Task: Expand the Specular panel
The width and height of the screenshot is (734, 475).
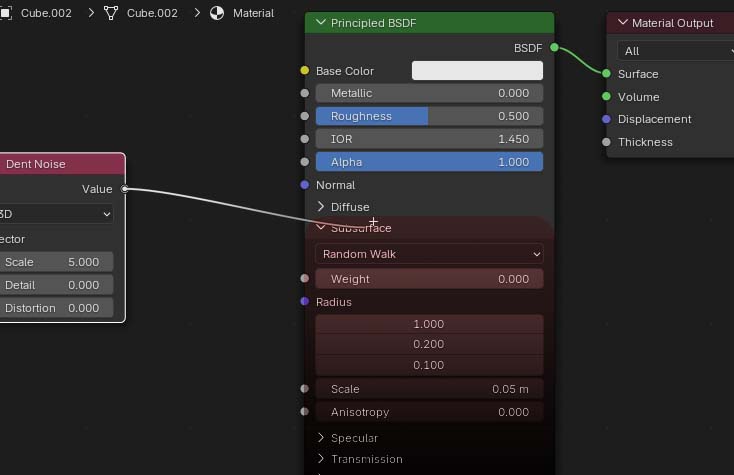Action: pyautogui.click(x=321, y=438)
